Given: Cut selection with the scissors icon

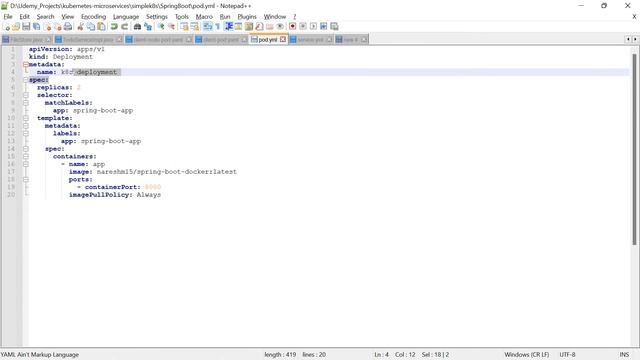Looking at the screenshot, I should point(80,27).
